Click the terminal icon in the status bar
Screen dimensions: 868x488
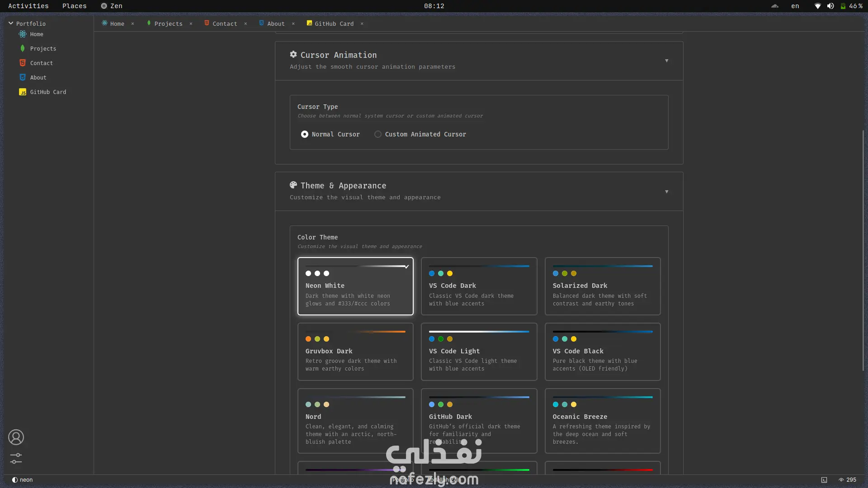[824, 480]
